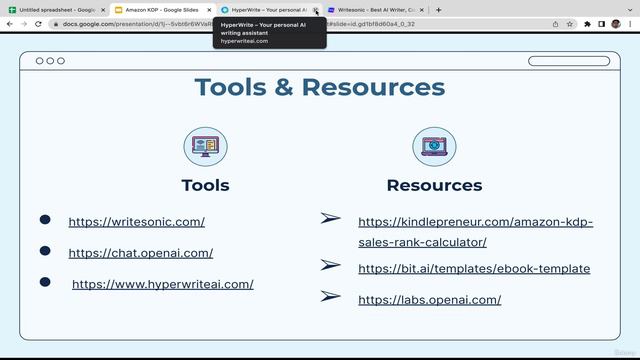Bookmark this page with the star icon
The height and width of the screenshot is (360, 640).
(x=569, y=24)
